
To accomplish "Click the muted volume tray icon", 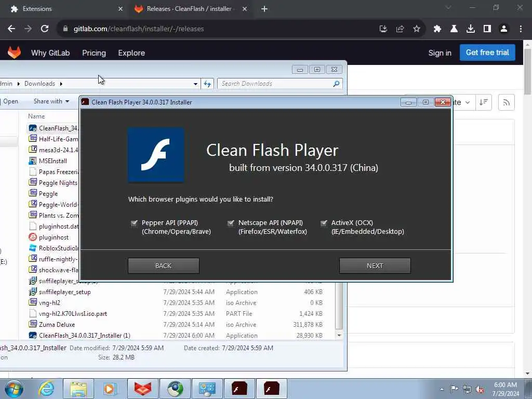I will 480,389.
